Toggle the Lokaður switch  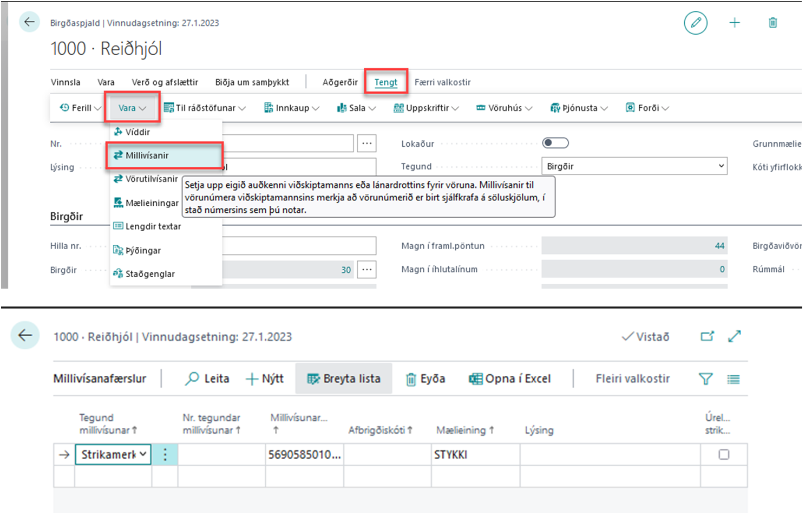[555, 143]
